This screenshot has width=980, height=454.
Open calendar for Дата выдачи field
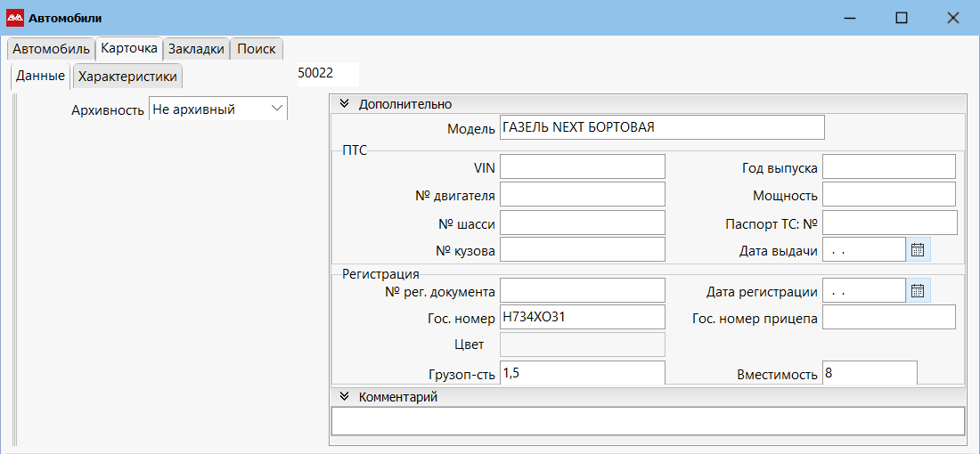pos(918,249)
